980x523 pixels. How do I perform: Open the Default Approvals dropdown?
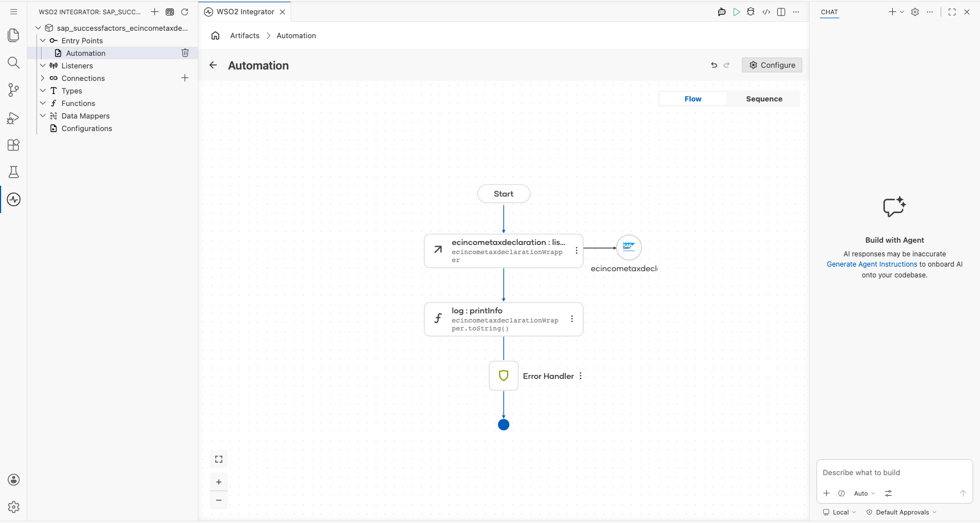[901, 512]
